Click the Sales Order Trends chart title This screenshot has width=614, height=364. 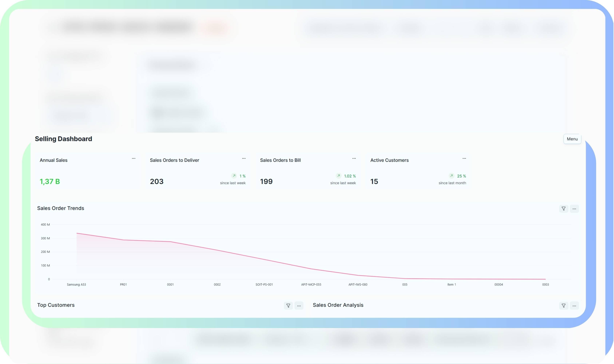[x=61, y=208]
